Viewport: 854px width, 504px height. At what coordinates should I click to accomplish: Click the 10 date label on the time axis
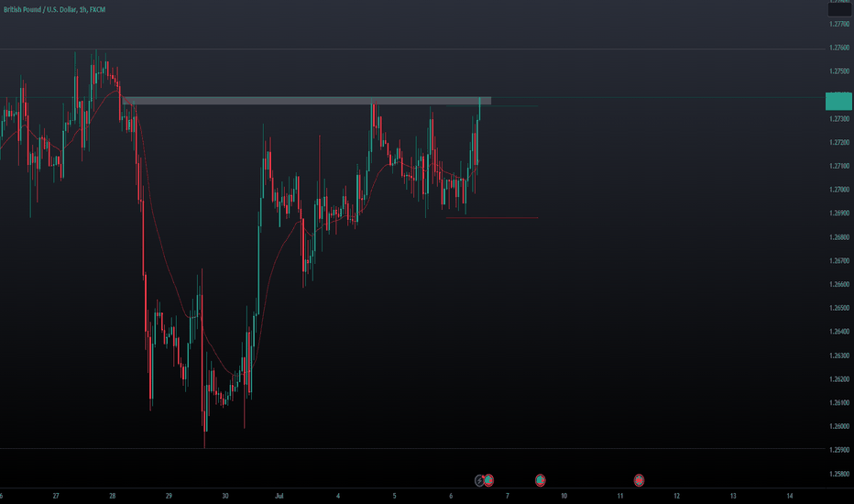[x=564, y=496]
